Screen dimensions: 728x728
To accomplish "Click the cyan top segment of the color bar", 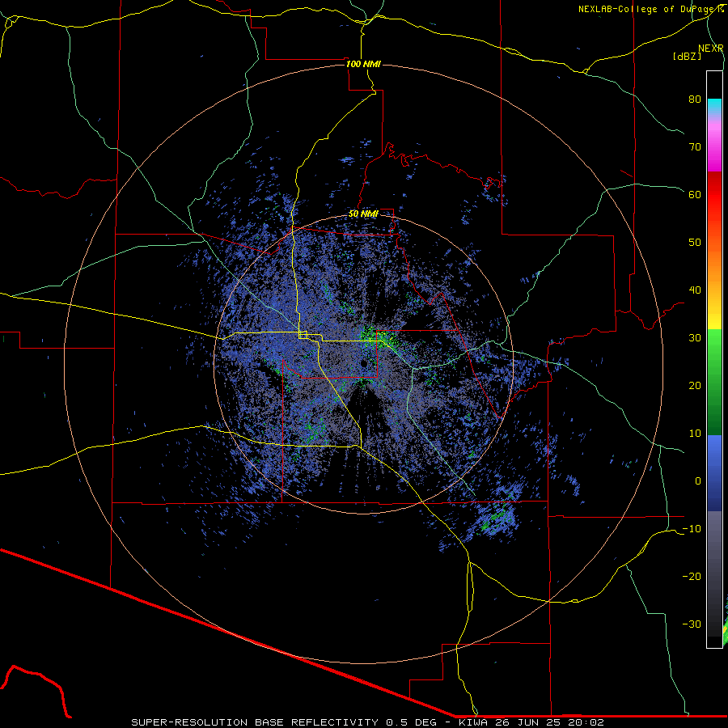I will pyautogui.click(x=714, y=106).
